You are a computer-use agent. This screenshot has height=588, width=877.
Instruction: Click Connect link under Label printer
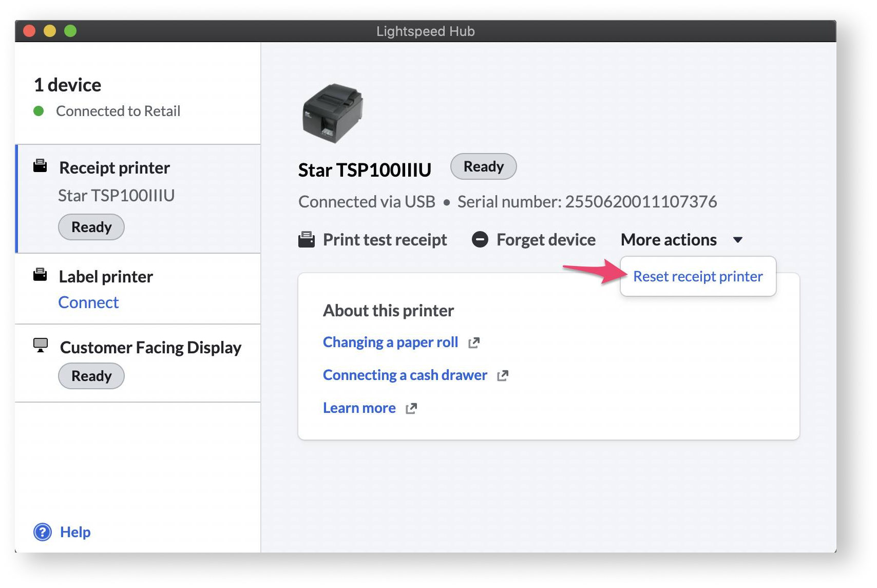click(x=88, y=302)
